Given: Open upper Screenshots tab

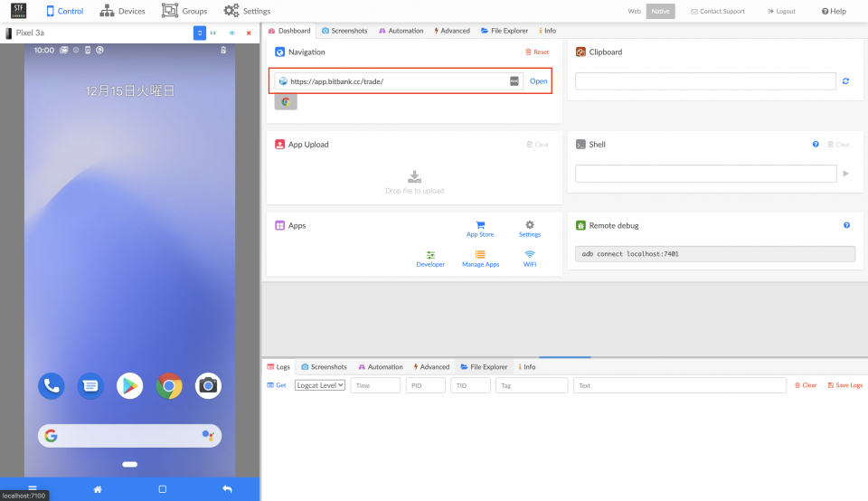Looking at the screenshot, I should (344, 31).
